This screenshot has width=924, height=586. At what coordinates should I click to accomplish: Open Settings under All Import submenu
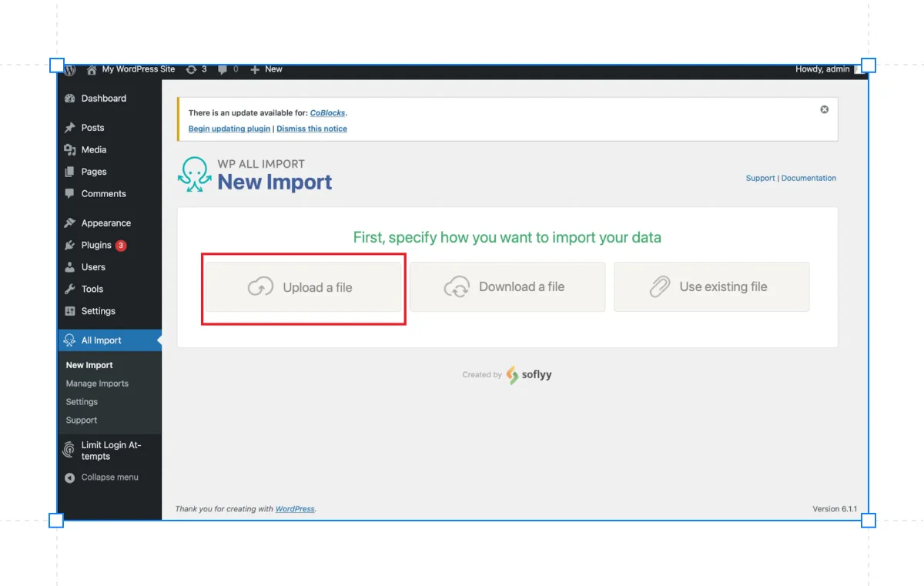82,402
